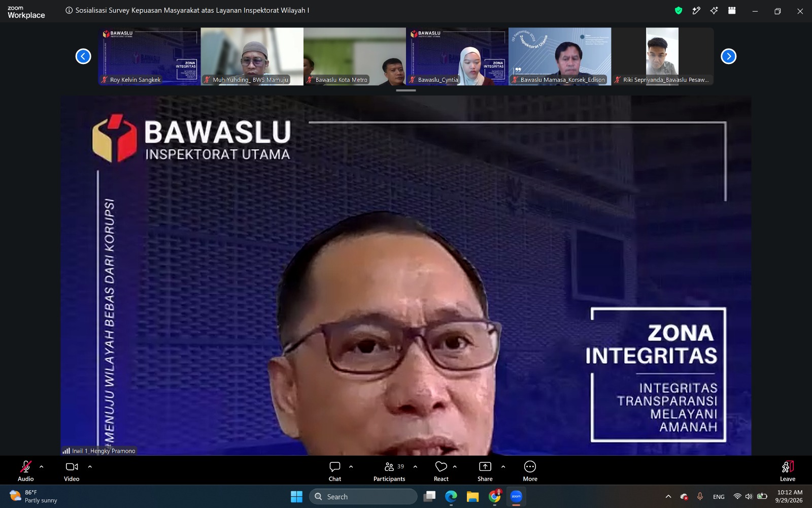Click the green encryption shield icon
This screenshot has width=812, height=508.
[x=679, y=11]
